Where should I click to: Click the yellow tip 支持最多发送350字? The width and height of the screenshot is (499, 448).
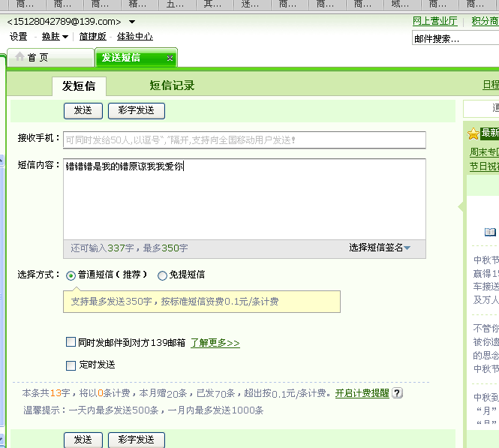[x=202, y=302]
